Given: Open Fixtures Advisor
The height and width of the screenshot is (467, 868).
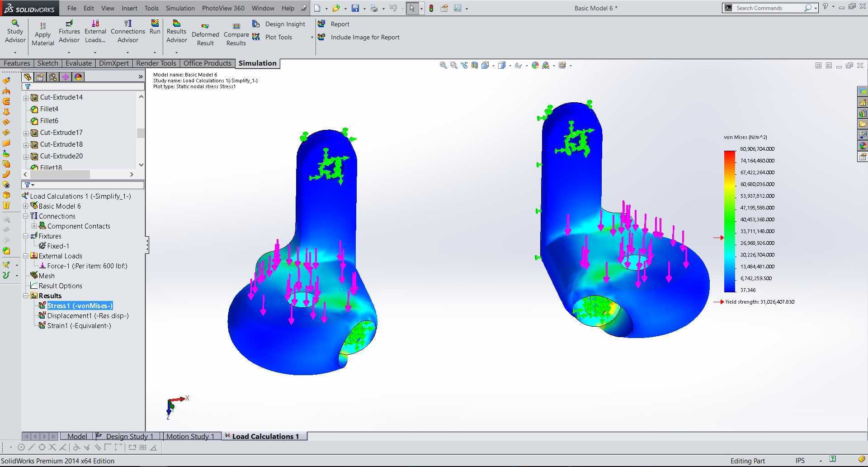Looking at the screenshot, I should 69,31.
